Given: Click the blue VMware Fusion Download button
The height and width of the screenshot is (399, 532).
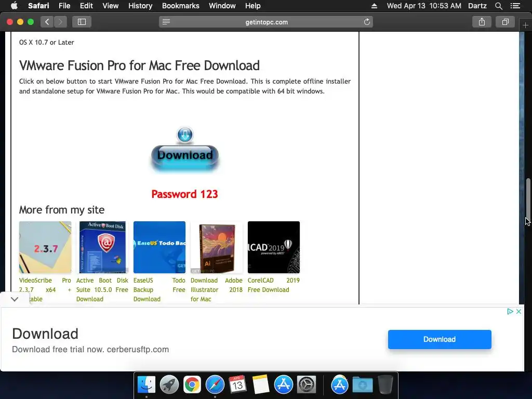Looking at the screenshot, I should pos(185,158).
